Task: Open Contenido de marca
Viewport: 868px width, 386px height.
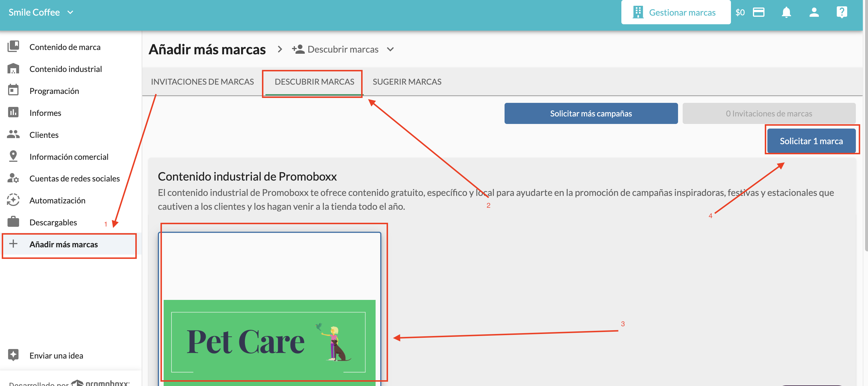Action: point(65,47)
